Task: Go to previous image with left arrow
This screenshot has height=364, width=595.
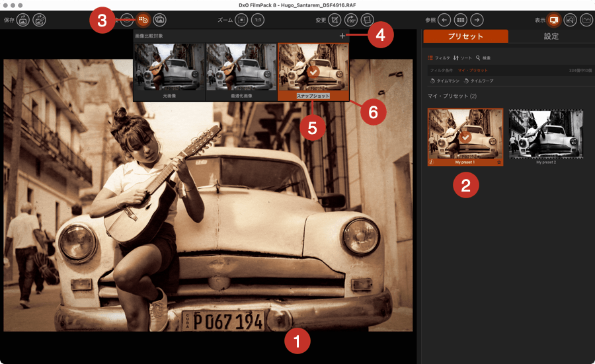Action: pyautogui.click(x=445, y=20)
